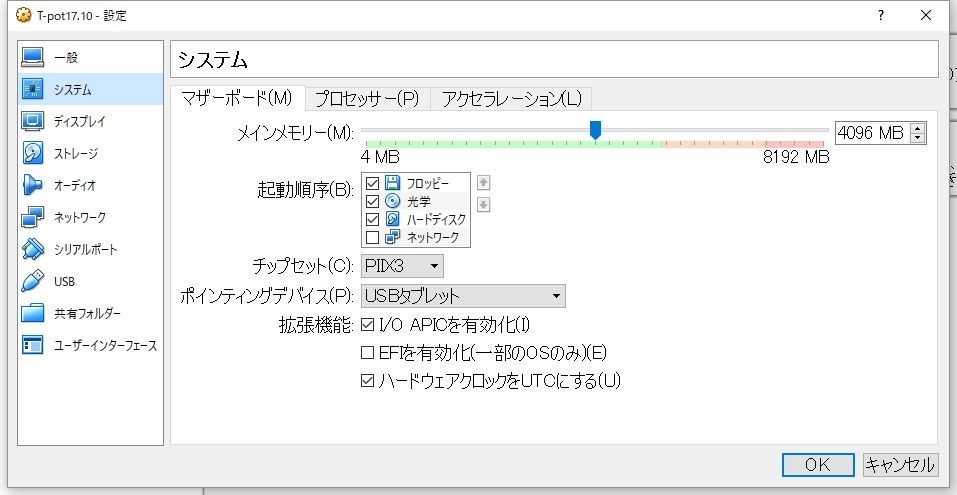
Task: Click the 4096 MB memory input field
Action: pos(872,133)
